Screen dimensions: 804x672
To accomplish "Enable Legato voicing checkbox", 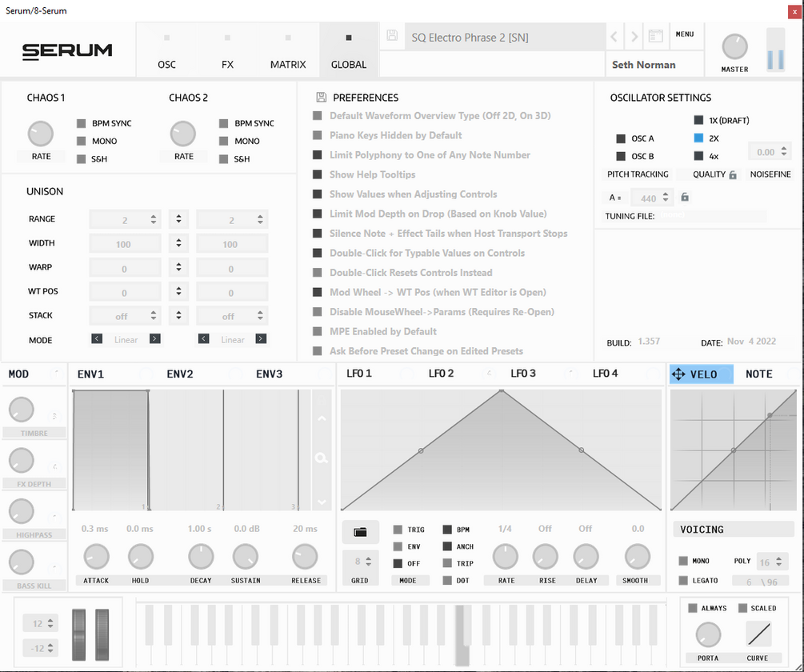I will [683, 580].
